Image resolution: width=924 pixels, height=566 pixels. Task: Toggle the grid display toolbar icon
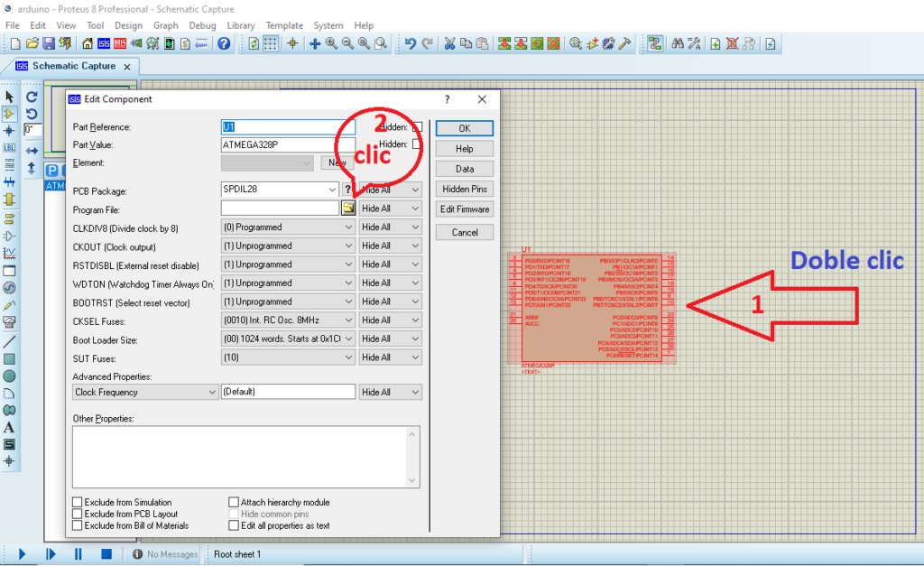pos(270,43)
